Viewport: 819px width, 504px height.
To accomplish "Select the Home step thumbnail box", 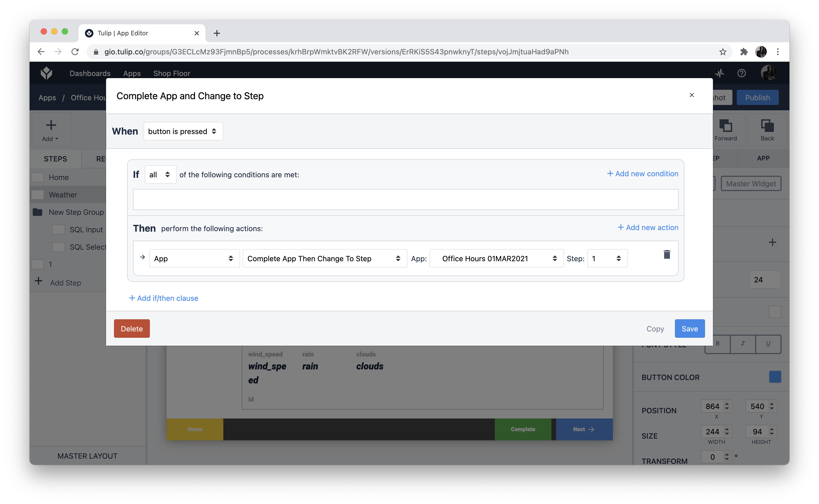I will 37,177.
